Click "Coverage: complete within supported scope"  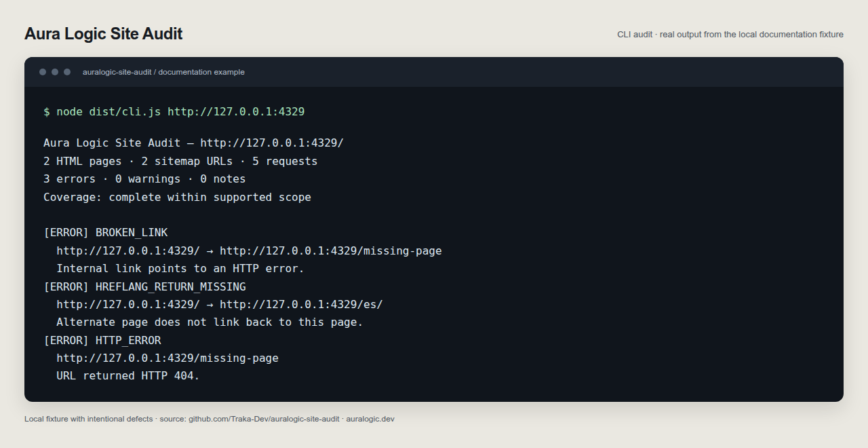tap(177, 198)
